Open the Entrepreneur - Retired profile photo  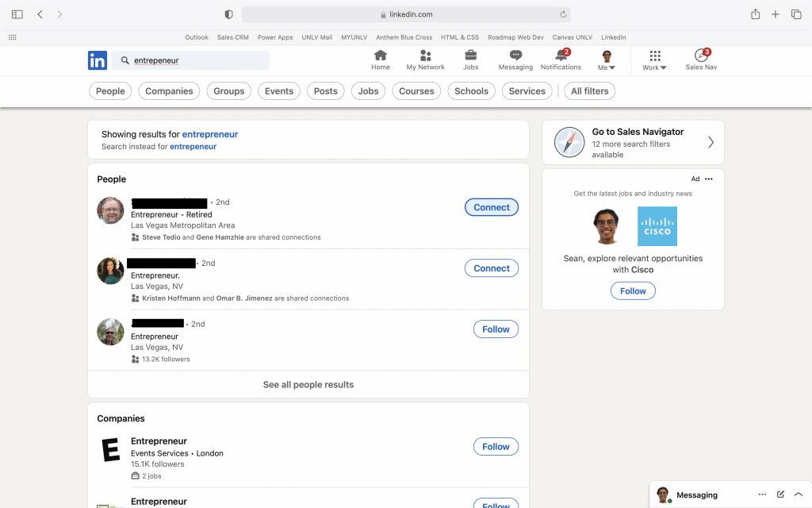click(x=110, y=210)
